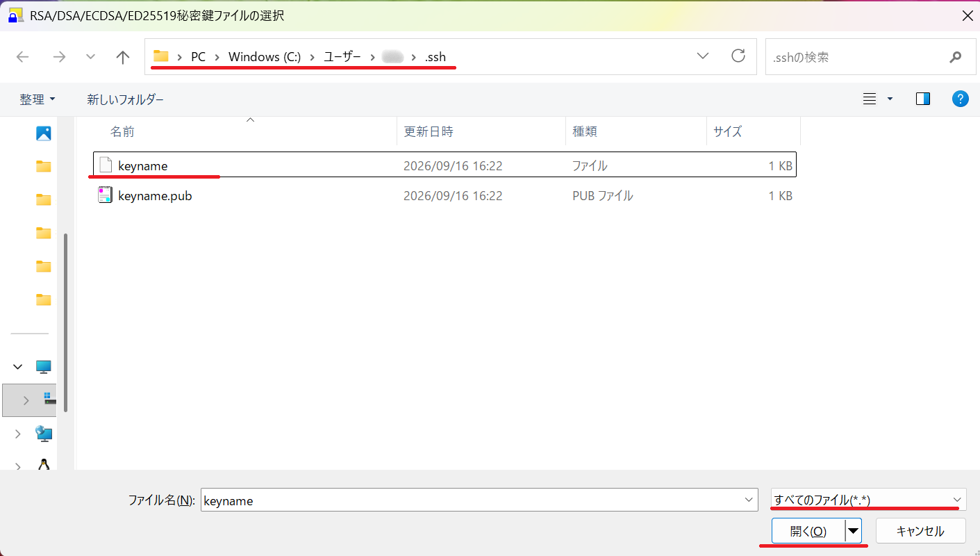Viewport: 980px width, 556px height.
Task: Click 新しいフォルダー to create a folder
Action: pos(125,99)
